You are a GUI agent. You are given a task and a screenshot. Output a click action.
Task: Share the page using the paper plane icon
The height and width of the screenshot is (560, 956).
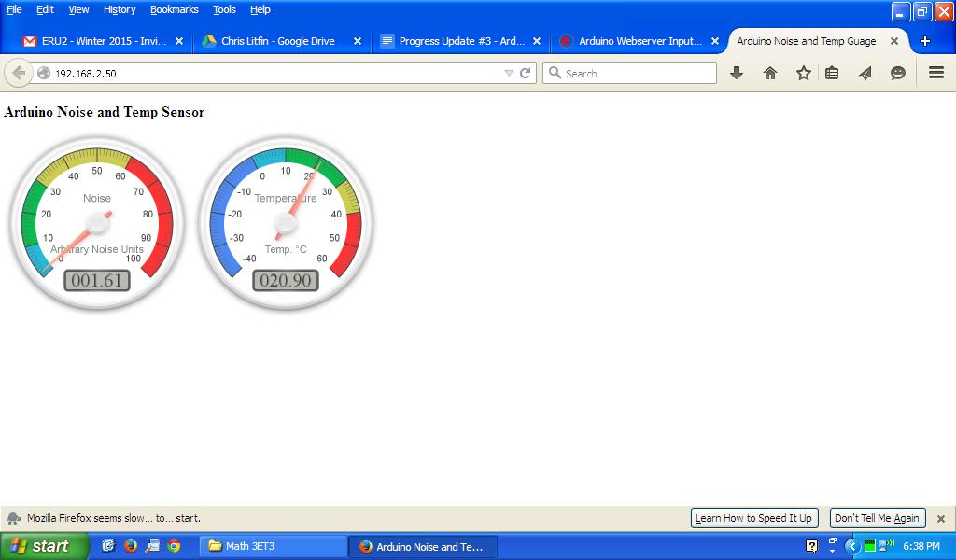tap(864, 73)
